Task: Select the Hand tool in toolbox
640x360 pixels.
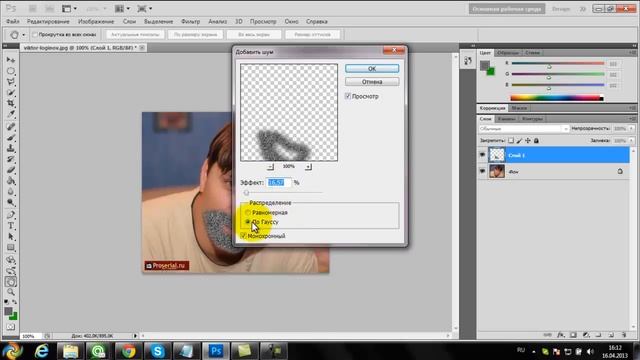Action: pos(11,282)
